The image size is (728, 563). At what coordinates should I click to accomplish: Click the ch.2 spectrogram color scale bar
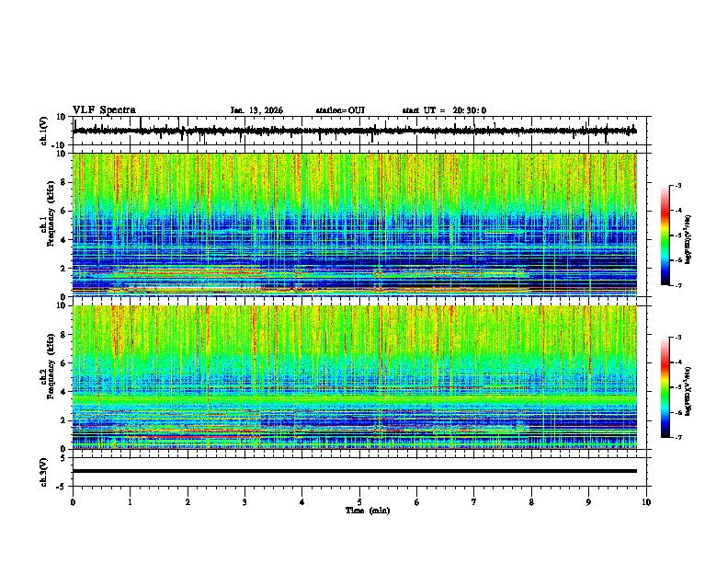click(x=665, y=387)
